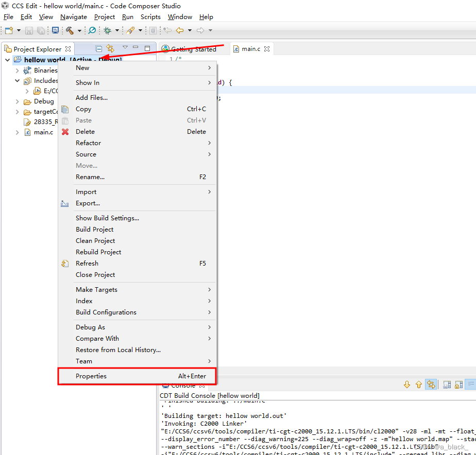476x455 pixels.
Task: Choose Properties in the context menu
Action: [x=137, y=376]
